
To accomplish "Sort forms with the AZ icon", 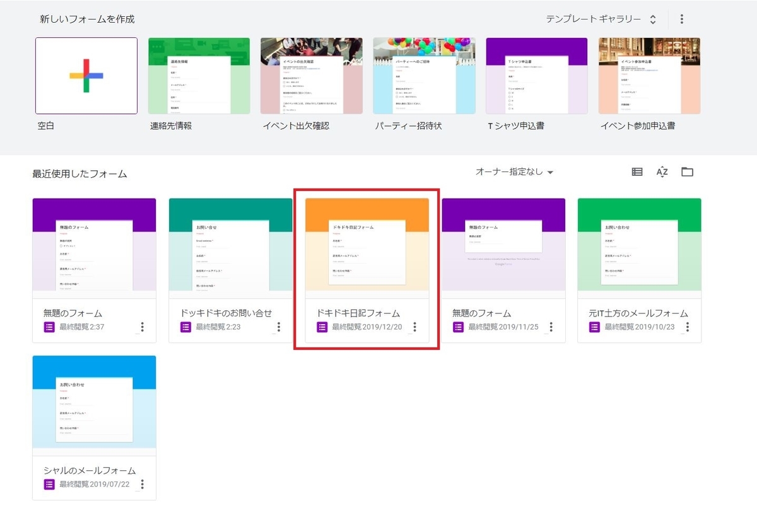I will point(661,171).
